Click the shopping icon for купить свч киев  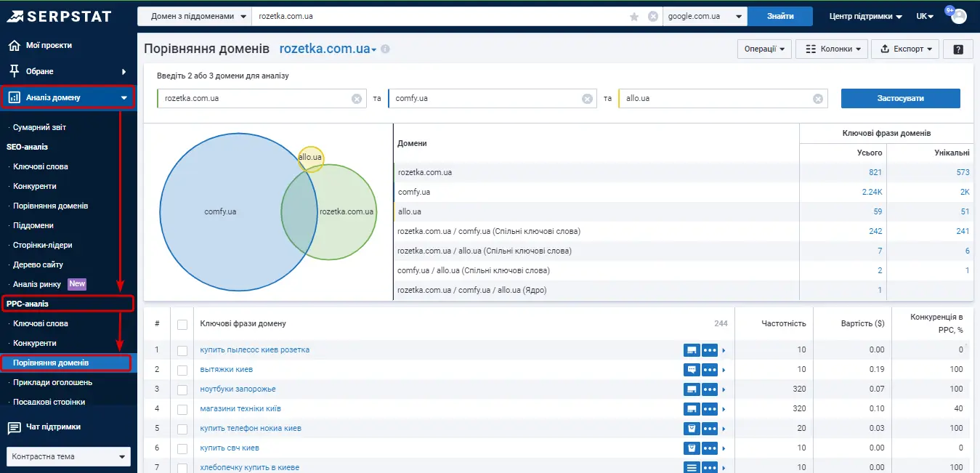(692, 448)
